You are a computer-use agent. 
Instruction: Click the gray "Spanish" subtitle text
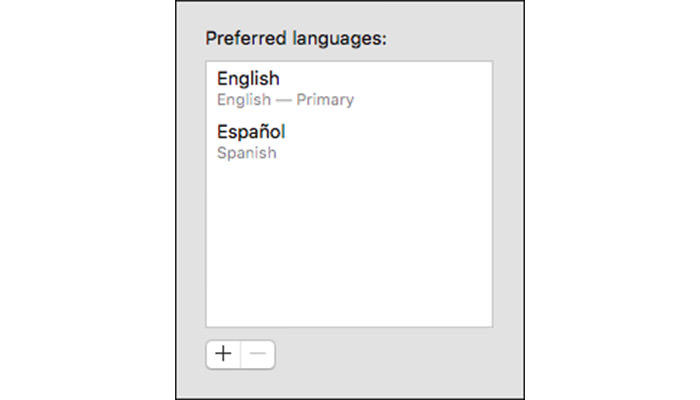click(x=246, y=153)
